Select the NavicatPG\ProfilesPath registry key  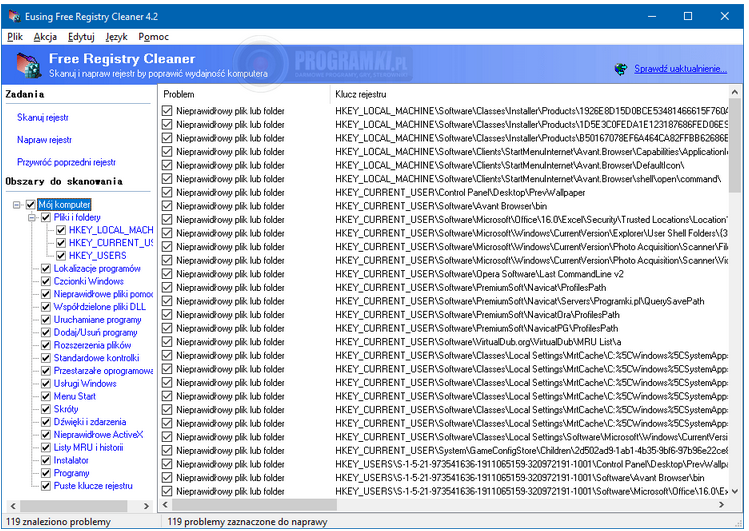476,329
